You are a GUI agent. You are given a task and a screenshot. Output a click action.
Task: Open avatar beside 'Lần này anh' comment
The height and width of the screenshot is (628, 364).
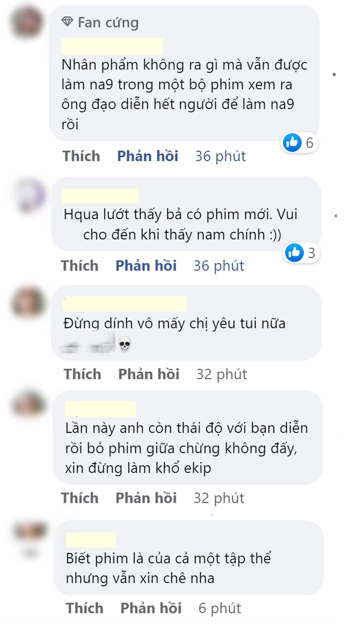coord(29,405)
